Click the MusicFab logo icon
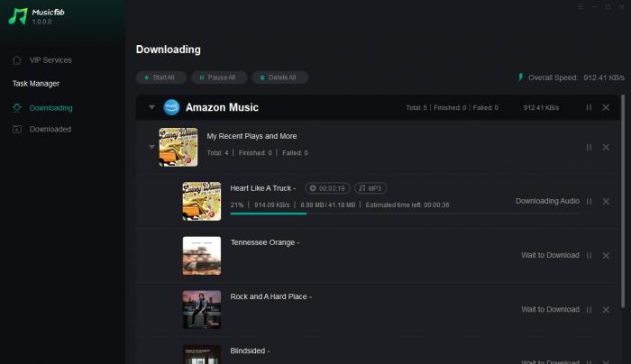The width and height of the screenshot is (631, 364). click(18, 16)
